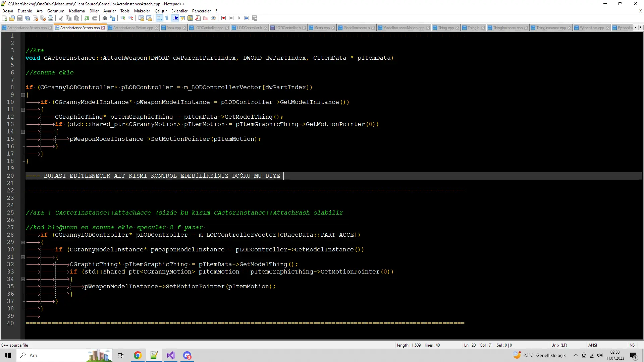Collapse the code block at line 9
Screen dimensions: 644x362
[23, 95]
